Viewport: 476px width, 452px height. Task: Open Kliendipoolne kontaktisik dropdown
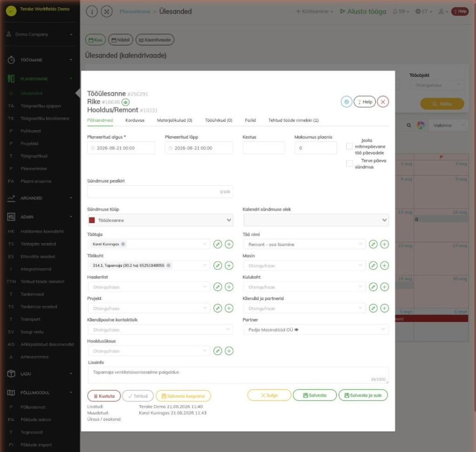click(x=160, y=330)
